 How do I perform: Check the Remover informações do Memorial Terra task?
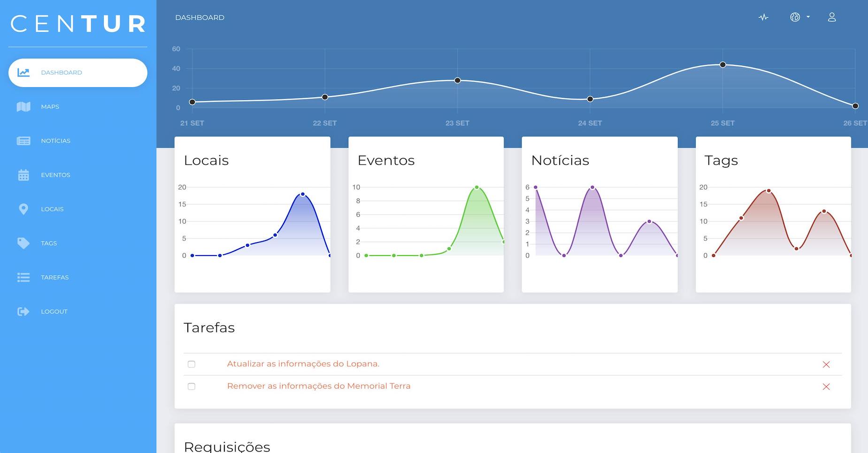[x=192, y=386]
